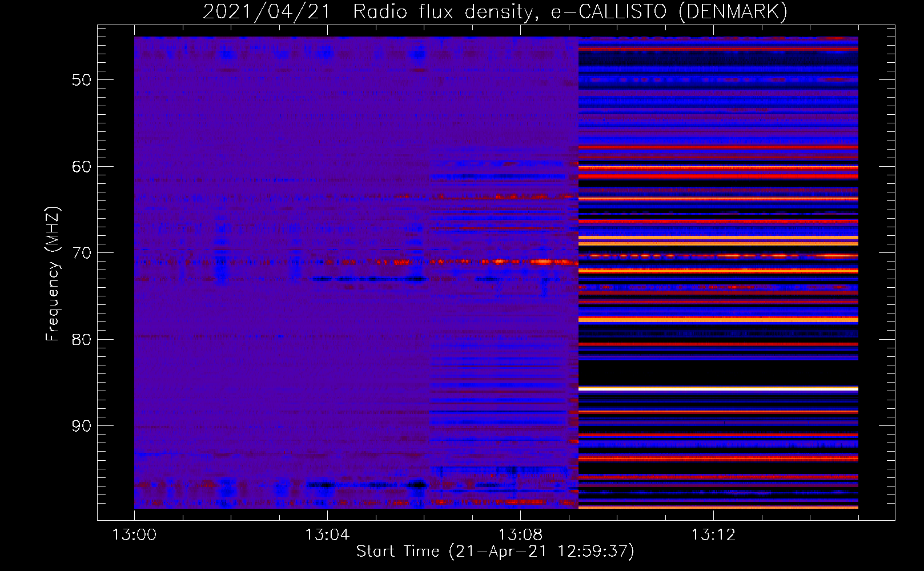Select the 'Frequency (MHZ)' axis label

tap(53, 274)
